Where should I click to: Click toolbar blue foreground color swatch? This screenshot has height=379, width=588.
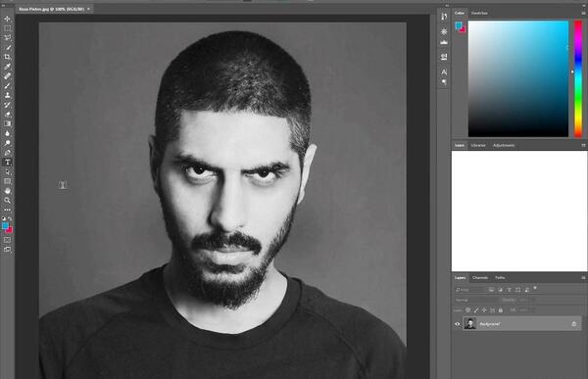click(x=5, y=225)
